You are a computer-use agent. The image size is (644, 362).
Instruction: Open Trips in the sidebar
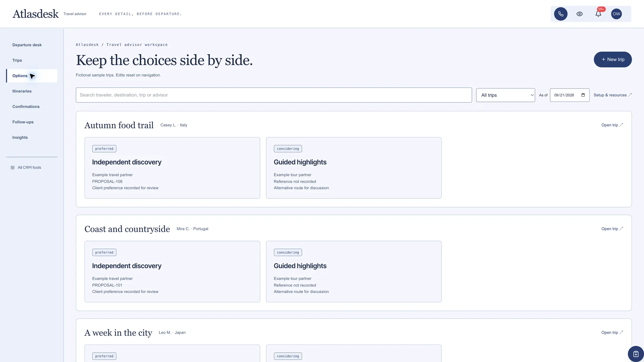click(32, 60)
